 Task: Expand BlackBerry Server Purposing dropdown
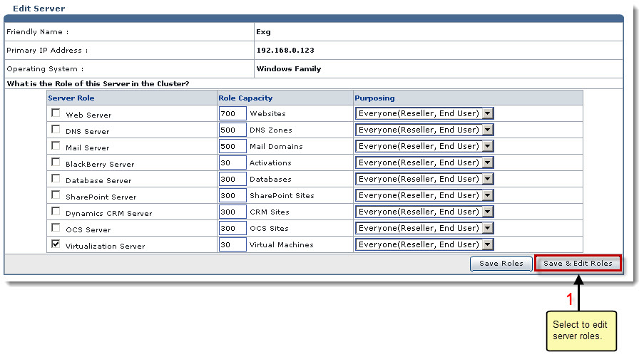click(424, 162)
